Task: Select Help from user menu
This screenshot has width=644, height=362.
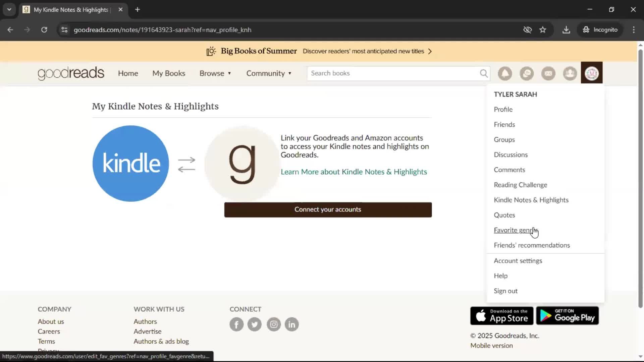Action: (500, 276)
